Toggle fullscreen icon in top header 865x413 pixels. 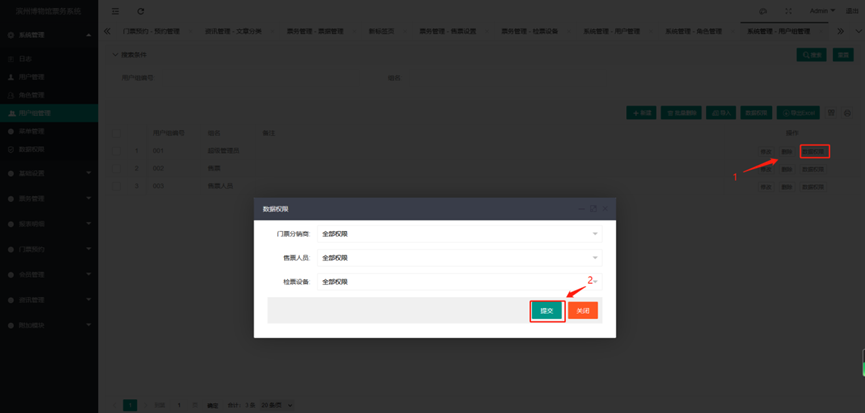(788, 11)
